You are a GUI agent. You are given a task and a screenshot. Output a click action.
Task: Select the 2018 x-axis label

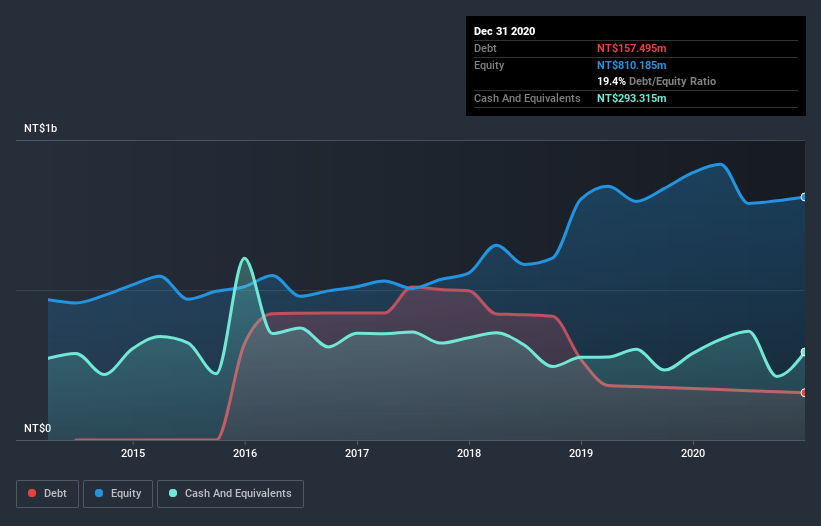click(x=469, y=453)
